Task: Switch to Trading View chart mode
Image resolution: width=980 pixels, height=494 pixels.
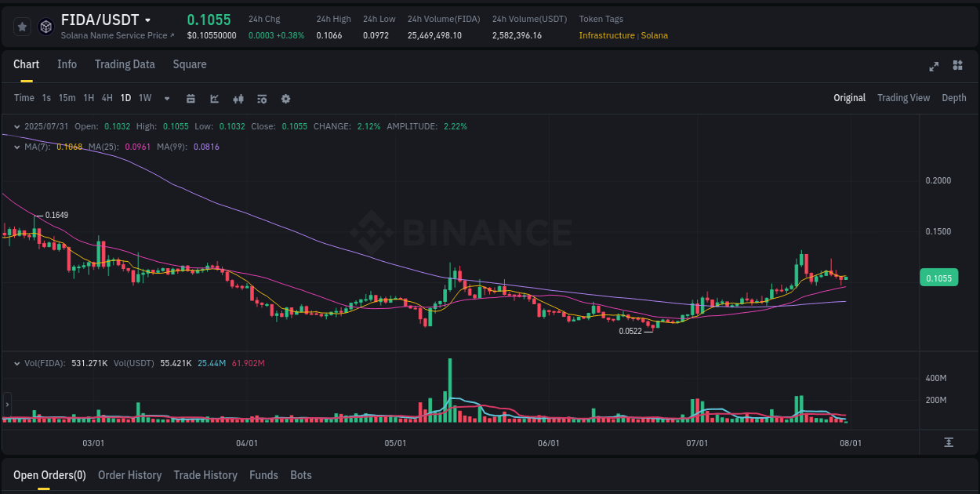Action: [903, 98]
